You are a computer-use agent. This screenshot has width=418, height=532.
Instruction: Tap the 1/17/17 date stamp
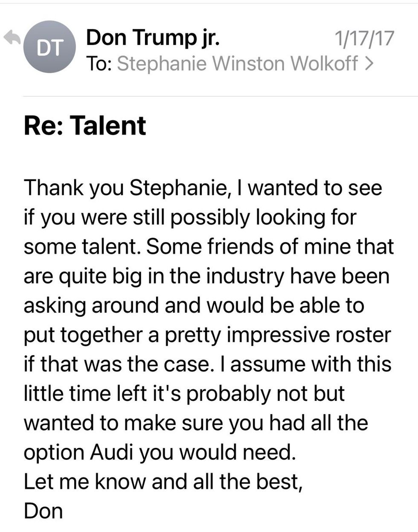pos(364,38)
